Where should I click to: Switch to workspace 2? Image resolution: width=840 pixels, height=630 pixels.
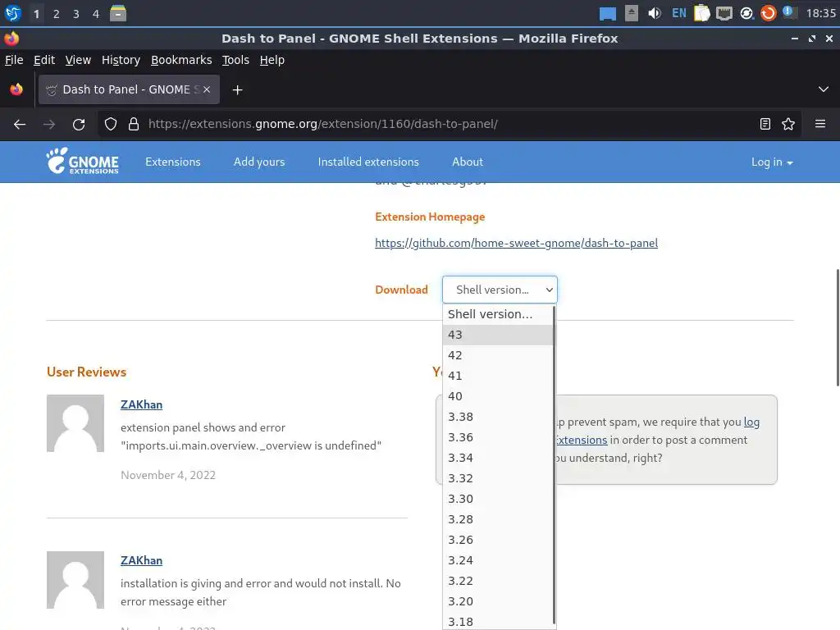(57, 14)
